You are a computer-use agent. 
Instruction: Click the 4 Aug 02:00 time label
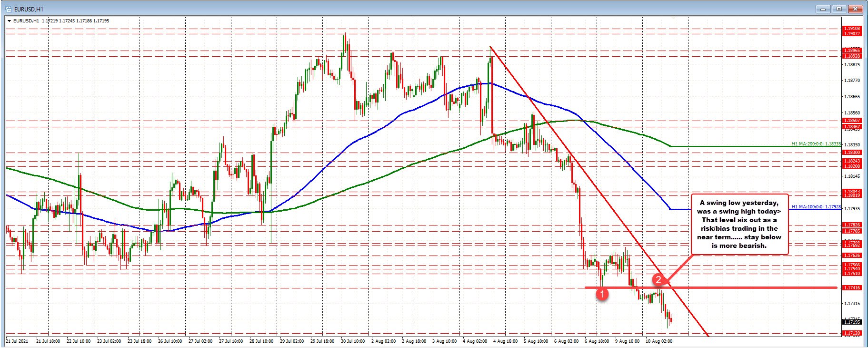tap(475, 341)
